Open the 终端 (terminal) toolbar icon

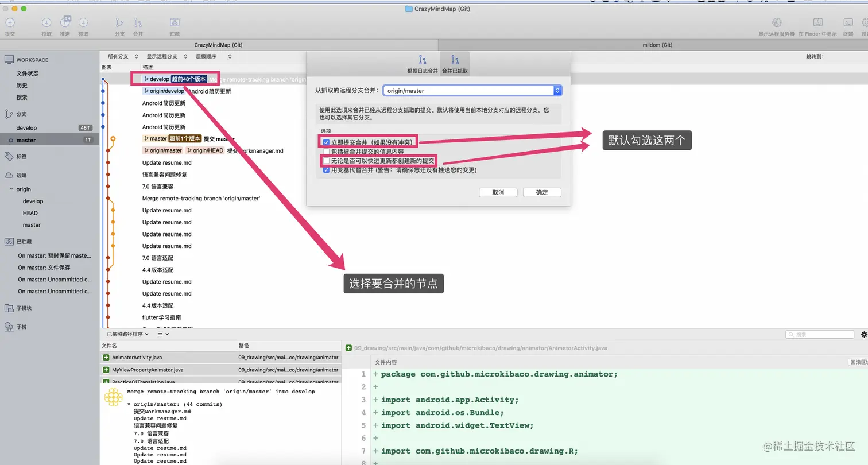(x=848, y=23)
